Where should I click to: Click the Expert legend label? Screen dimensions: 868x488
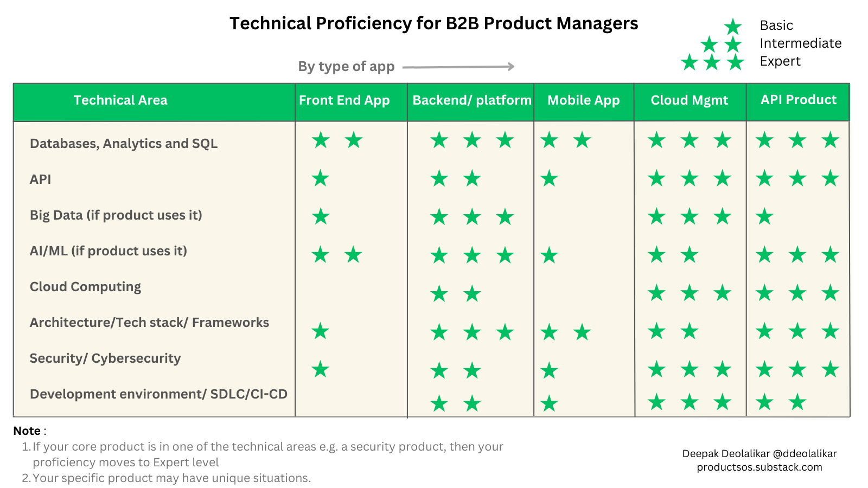pos(780,61)
